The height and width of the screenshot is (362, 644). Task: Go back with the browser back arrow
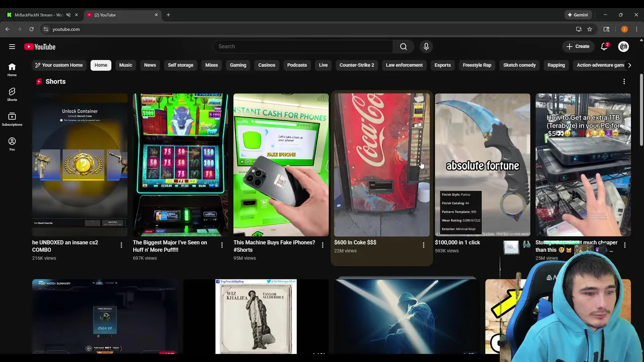pyautogui.click(x=8, y=29)
